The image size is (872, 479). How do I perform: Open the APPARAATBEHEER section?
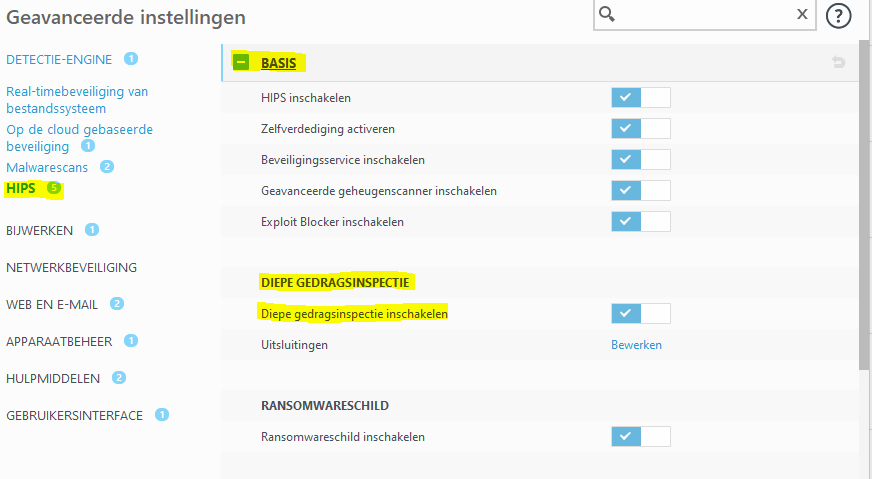click(60, 341)
